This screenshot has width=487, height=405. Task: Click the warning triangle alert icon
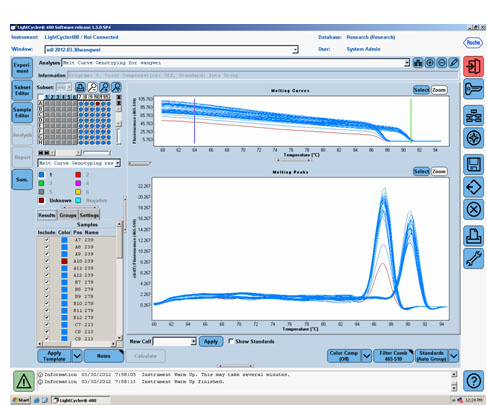tap(24, 381)
